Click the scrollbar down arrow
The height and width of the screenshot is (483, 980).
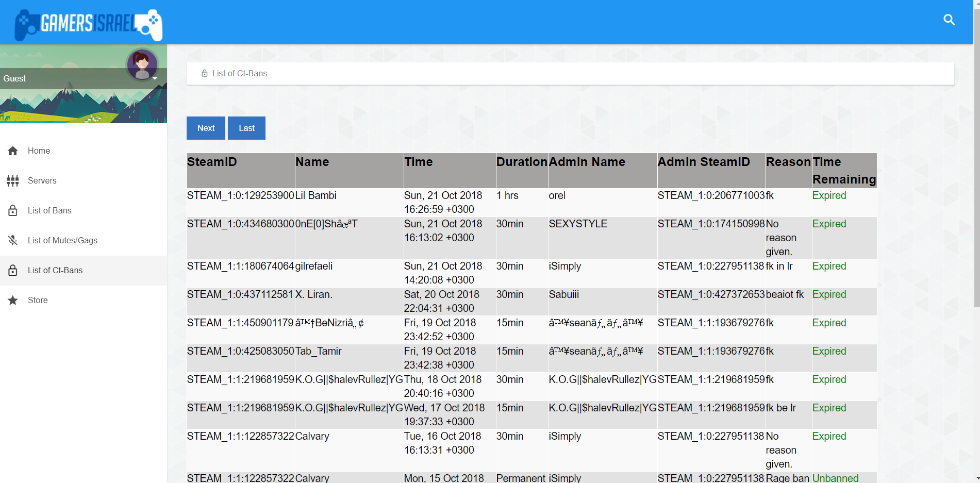point(976,478)
